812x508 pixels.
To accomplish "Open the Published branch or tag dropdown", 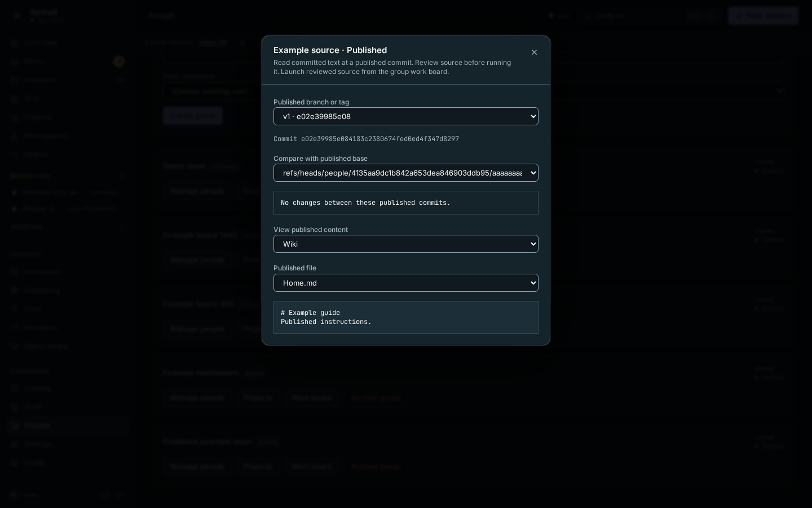I will click(x=406, y=116).
